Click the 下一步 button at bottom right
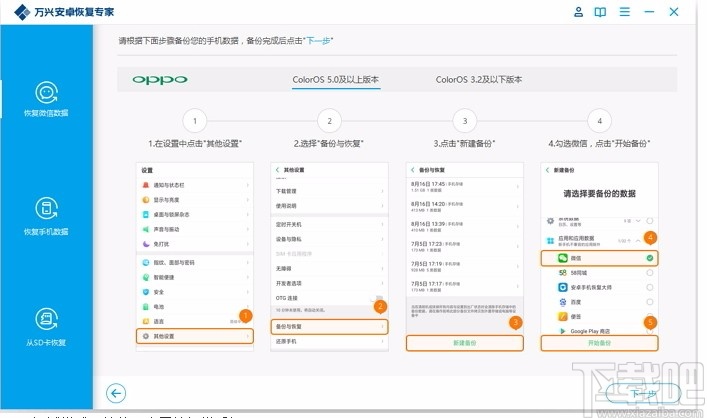707x418 pixels. click(643, 394)
